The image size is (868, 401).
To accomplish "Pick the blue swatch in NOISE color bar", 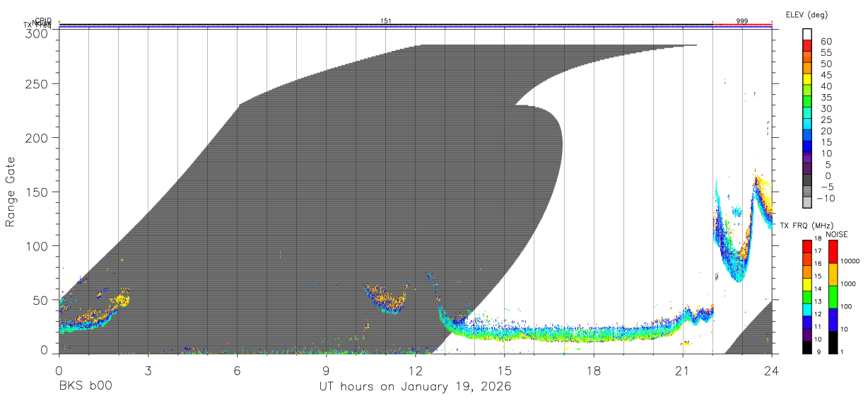I will [x=832, y=319].
